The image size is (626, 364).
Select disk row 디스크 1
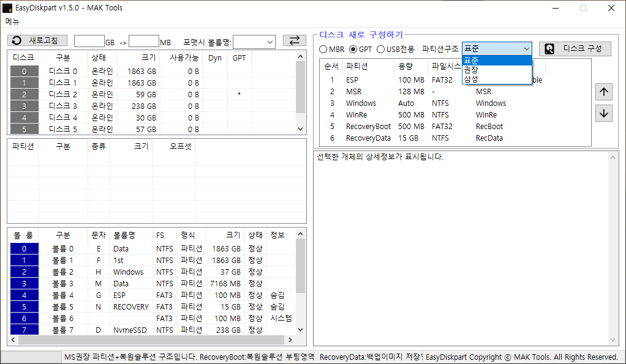point(153,83)
